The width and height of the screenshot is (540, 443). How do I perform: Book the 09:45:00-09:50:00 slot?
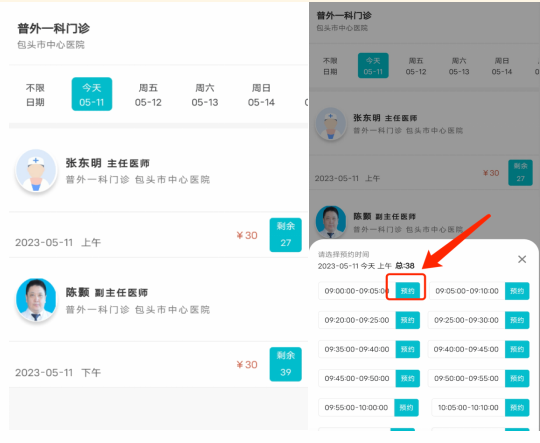(x=407, y=378)
